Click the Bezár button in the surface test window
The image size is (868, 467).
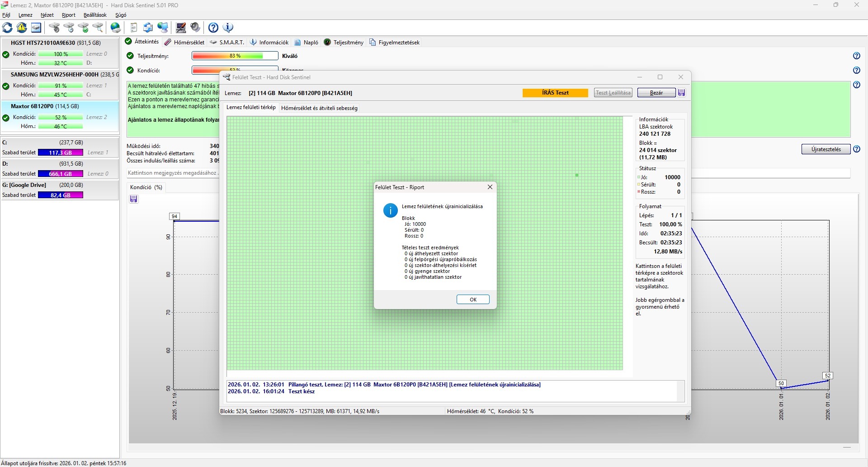point(656,93)
